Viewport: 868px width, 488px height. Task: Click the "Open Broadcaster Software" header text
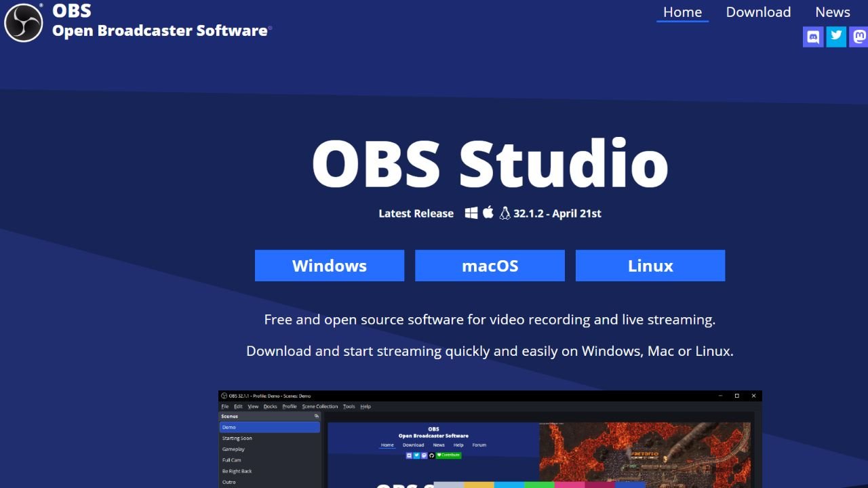click(x=160, y=30)
